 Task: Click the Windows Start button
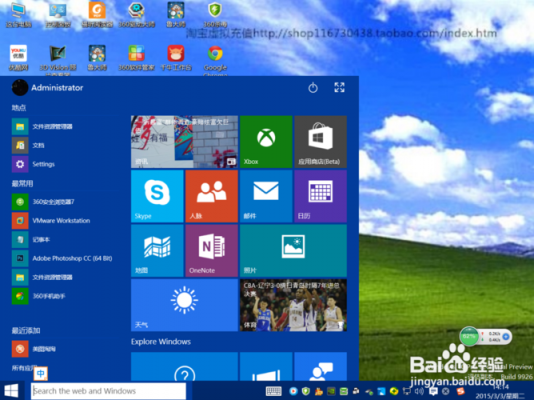[11, 391]
